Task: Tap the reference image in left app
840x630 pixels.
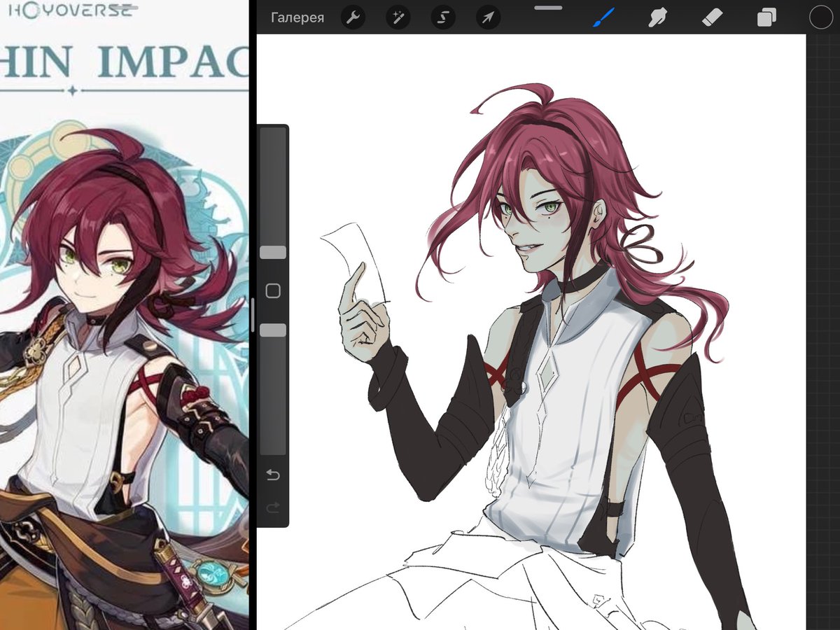Action: [x=125, y=315]
